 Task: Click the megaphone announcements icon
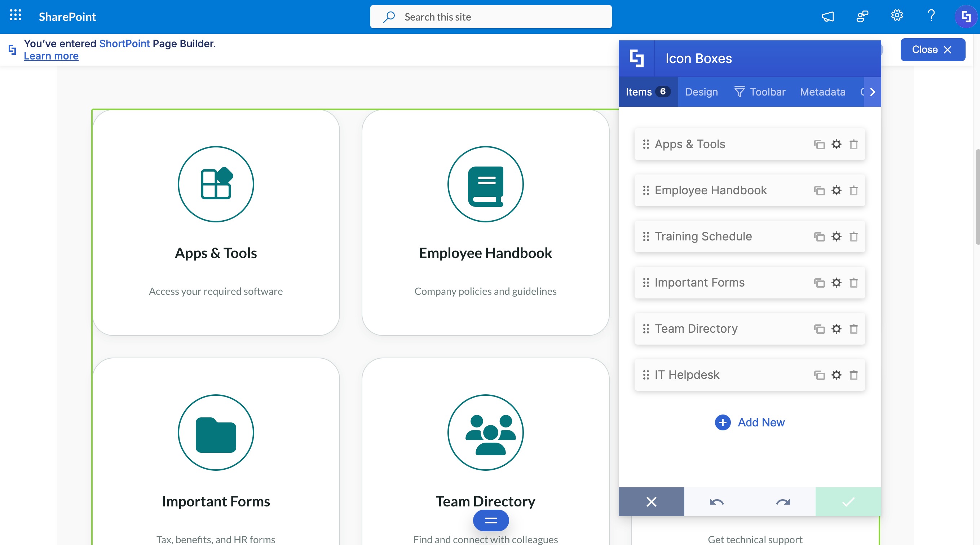click(828, 16)
